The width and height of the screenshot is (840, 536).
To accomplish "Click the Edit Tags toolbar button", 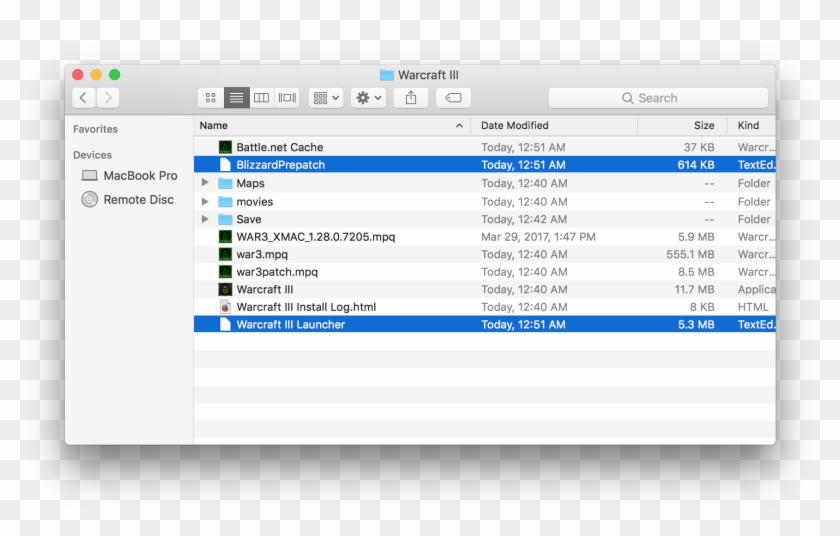I will tap(453, 98).
